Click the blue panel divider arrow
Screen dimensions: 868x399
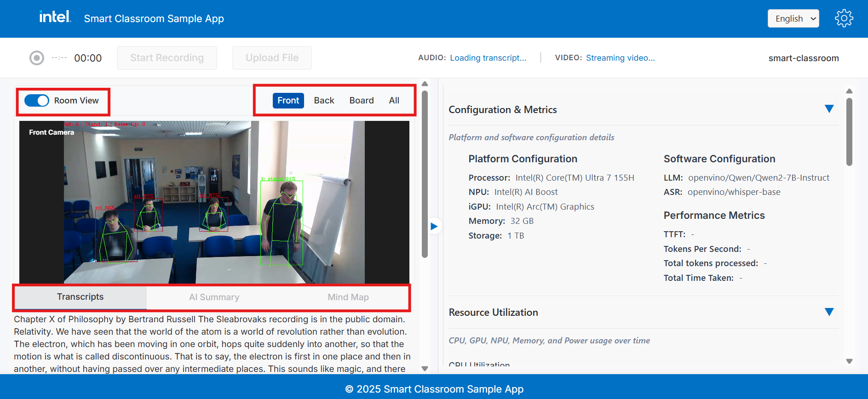click(434, 226)
